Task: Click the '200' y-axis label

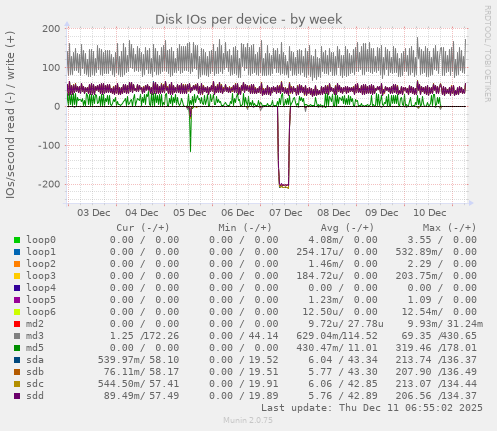Action: pyautogui.click(x=51, y=29)
